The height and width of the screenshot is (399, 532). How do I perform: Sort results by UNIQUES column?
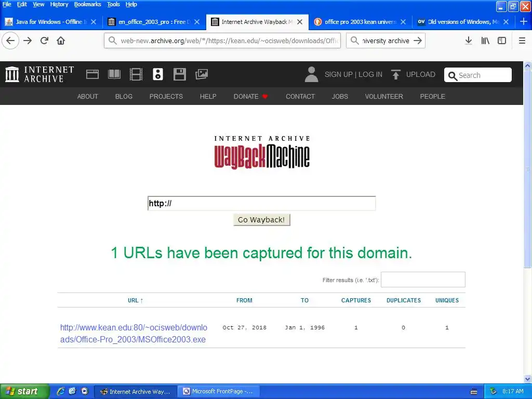(x=447, y=300)
